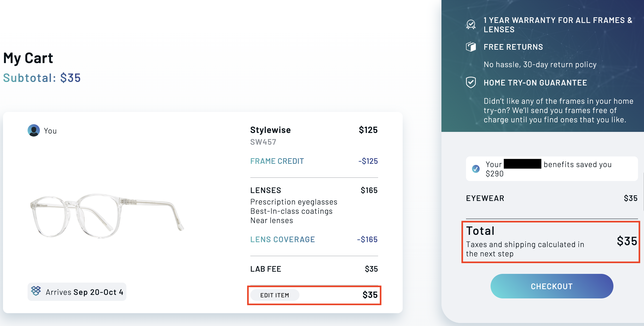Click the benefits saved you $290 banner
644x326 pixels.
coord(551,169)
